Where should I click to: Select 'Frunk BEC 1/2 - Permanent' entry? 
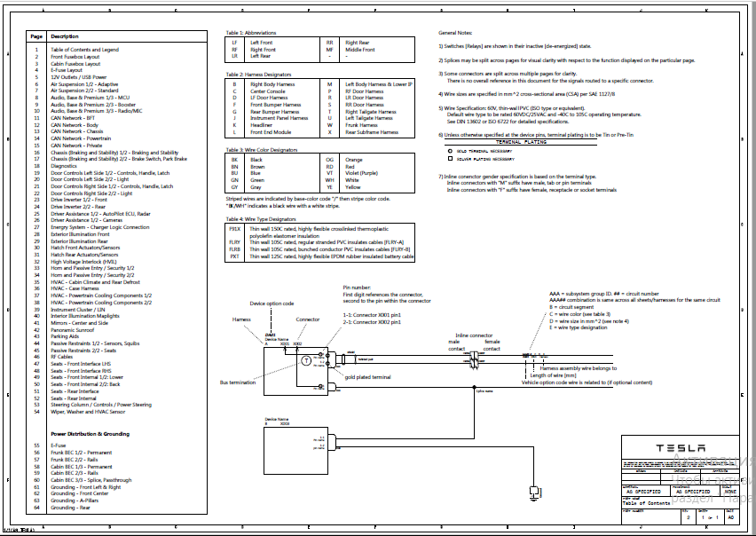point(82,453)
